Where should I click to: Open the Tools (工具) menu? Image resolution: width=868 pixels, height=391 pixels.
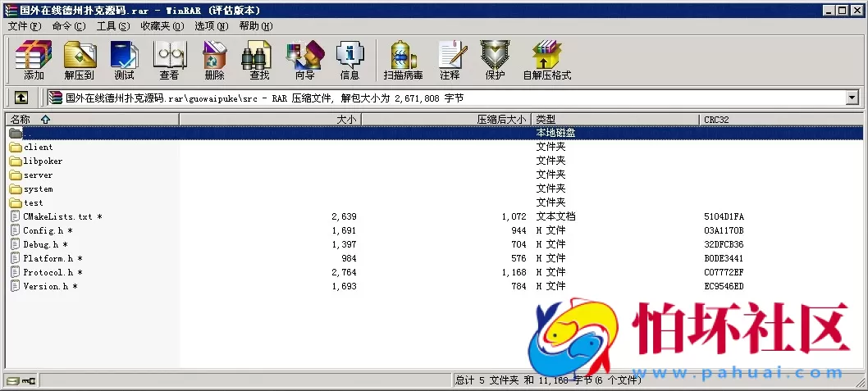113,26
